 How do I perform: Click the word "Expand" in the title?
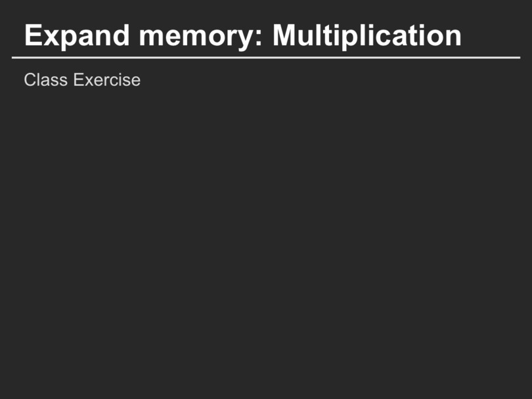click(69, 35)
